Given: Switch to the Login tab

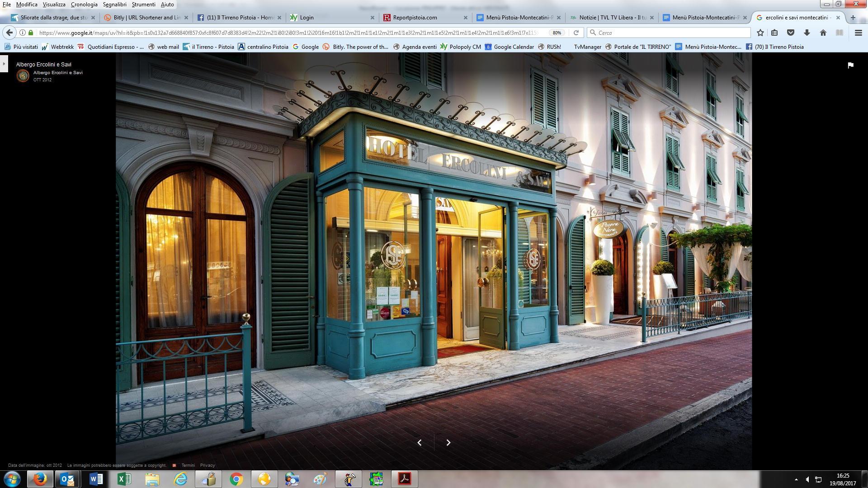Looking at the screenshot, I should [x=332, y=18].
